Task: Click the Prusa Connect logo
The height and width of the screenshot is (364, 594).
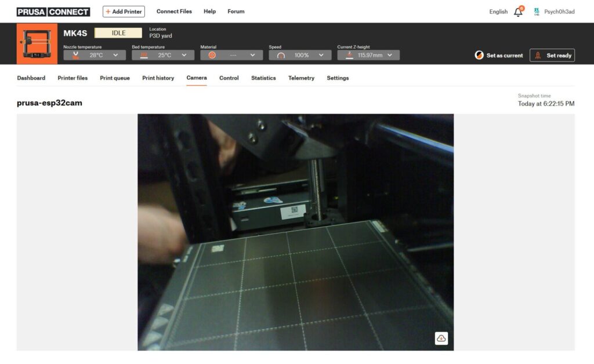Action: click(x=53, y=12)
